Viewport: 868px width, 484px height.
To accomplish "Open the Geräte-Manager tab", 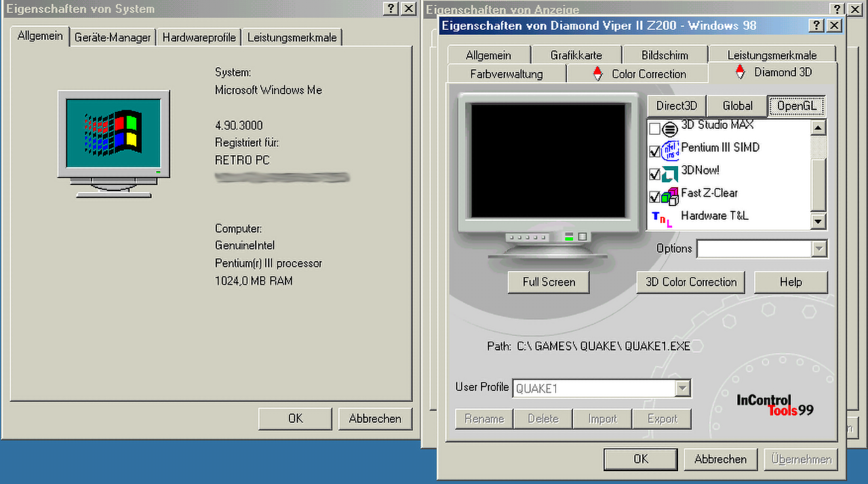I will (x=112, y=37).
